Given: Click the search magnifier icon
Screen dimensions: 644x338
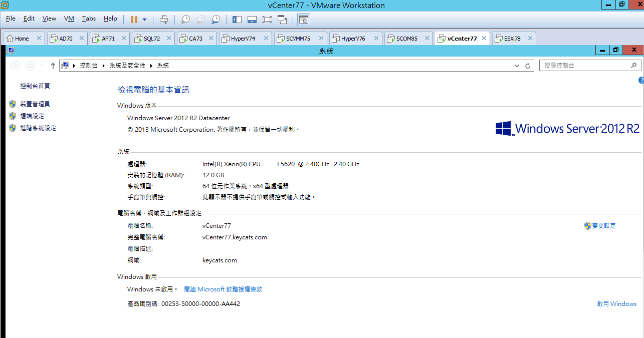Looking at the screenshot, I should click(x=634, y=66).
